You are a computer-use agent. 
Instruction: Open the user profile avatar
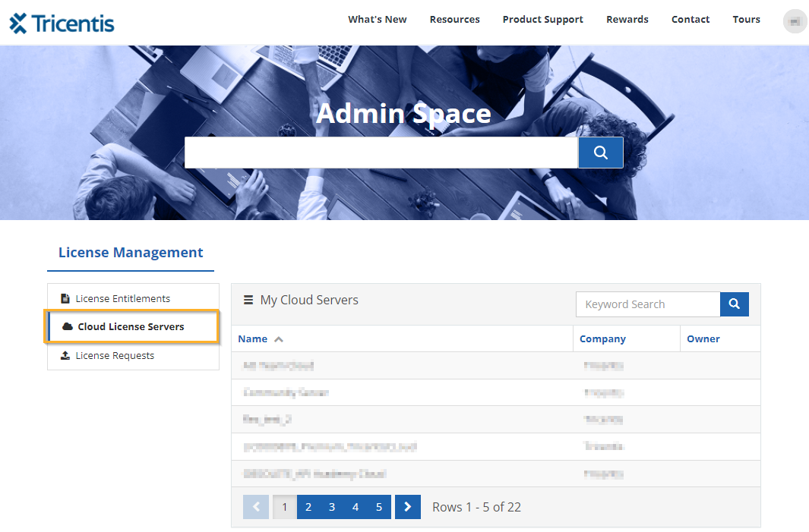[x=795, y=21]
